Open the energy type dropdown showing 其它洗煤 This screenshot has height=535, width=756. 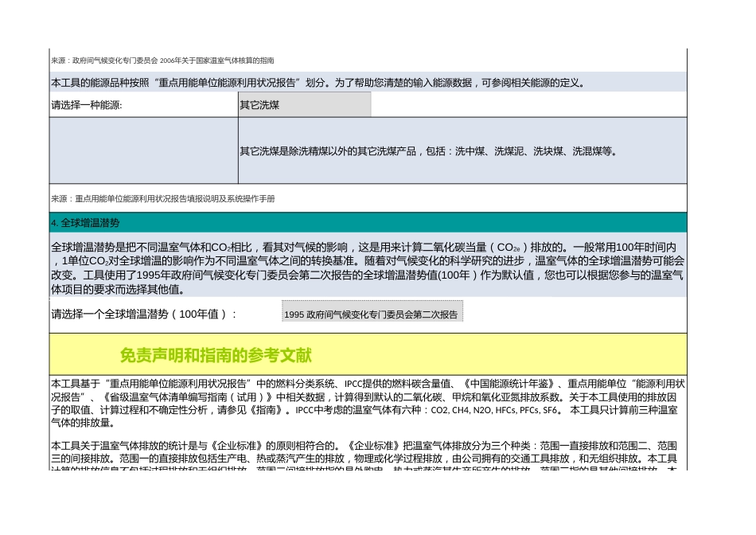pos(305,104)
